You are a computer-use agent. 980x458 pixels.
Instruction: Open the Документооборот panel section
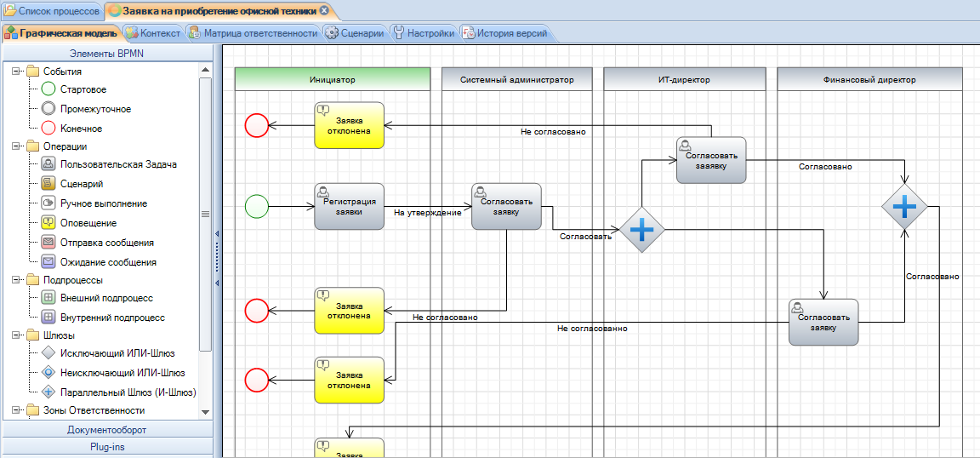(107, 430)
